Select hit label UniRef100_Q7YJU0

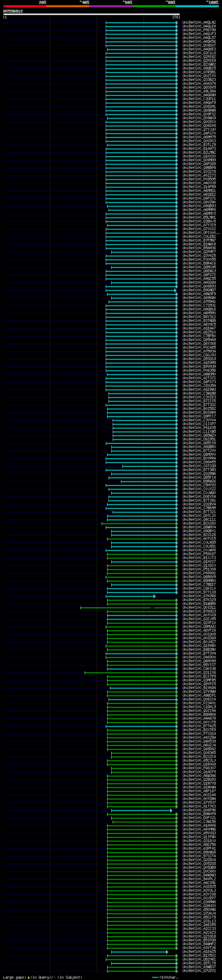coord(199,129)
